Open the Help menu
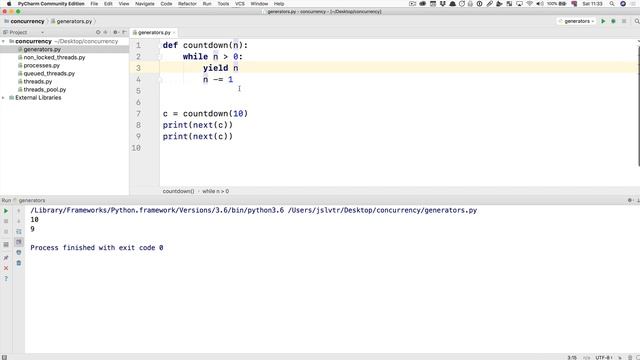The height and width of the screenshot is (360, 640). pos(279,4)
